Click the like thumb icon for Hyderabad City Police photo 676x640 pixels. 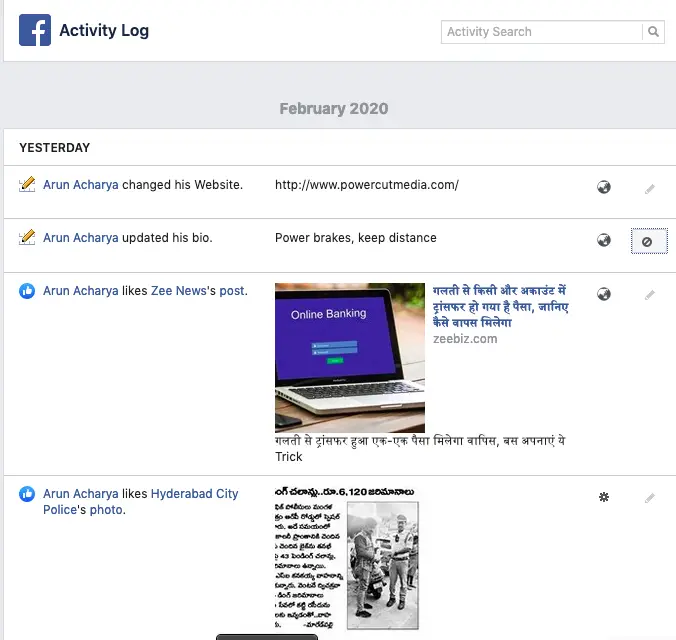click(27, 494)
